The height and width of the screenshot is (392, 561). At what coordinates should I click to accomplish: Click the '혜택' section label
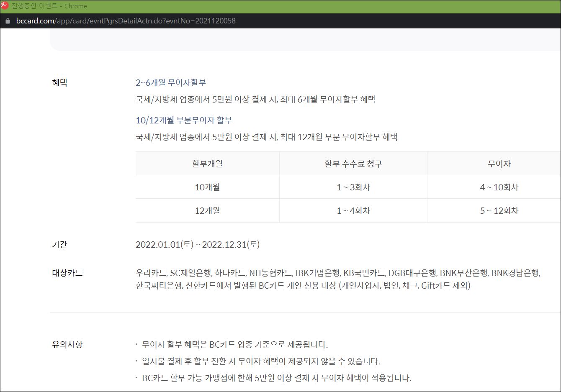pos(59,82)
